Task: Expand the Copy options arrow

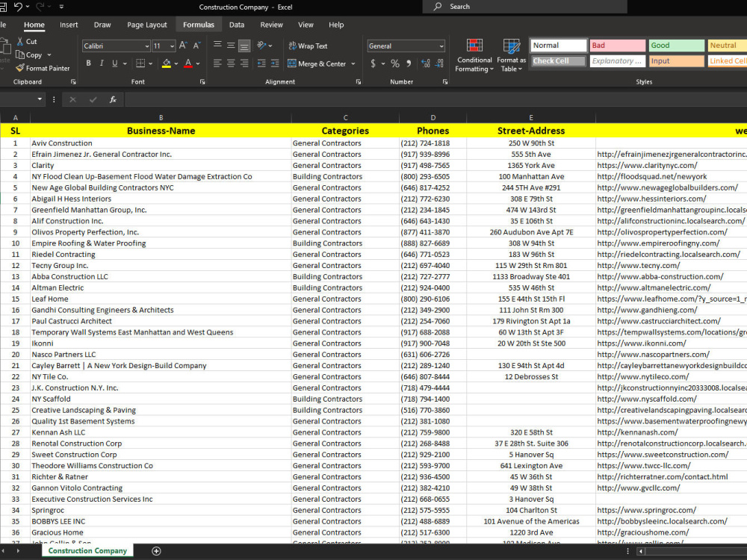Action: click(49, 55)
